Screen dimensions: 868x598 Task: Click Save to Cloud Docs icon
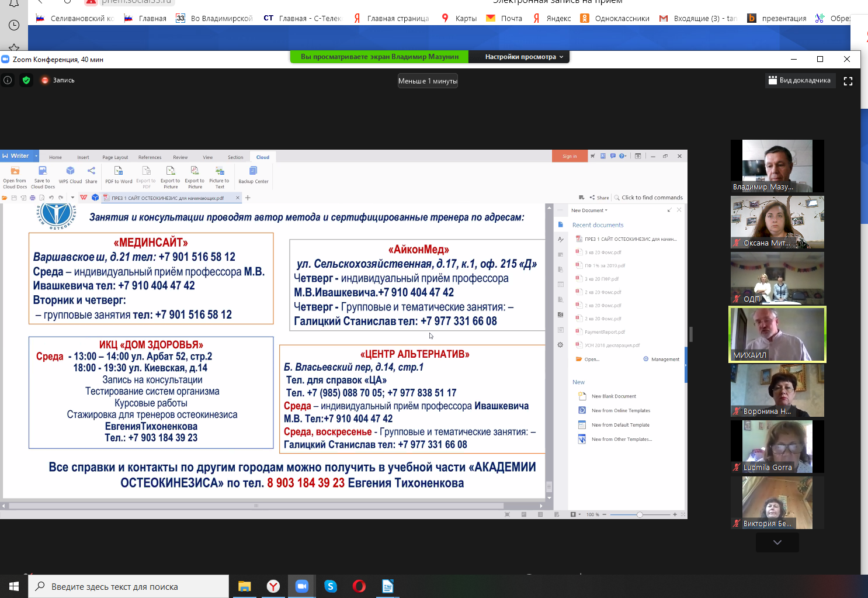[x=43, y=175]
